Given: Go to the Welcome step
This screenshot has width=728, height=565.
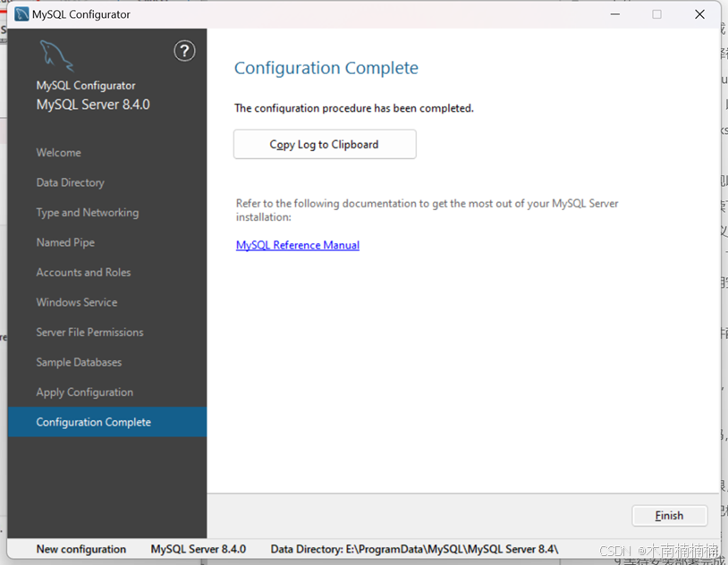Looking at the screenshot, I should pos(59,153).
